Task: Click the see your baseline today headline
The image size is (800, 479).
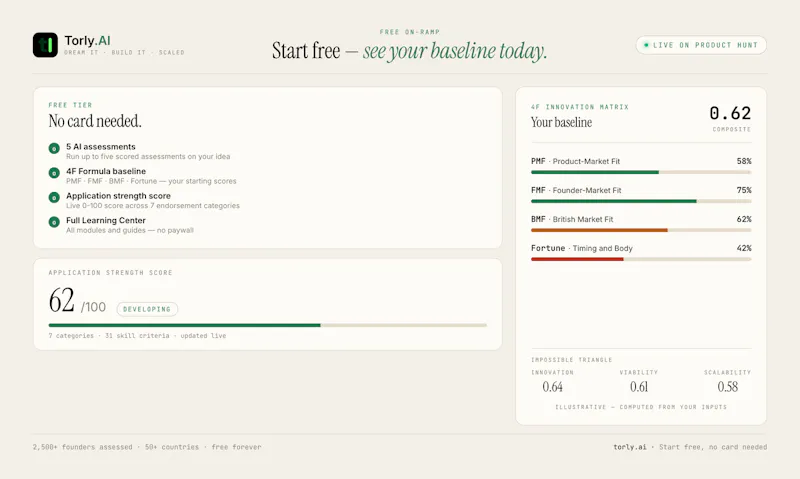Action: pos(455,51)
